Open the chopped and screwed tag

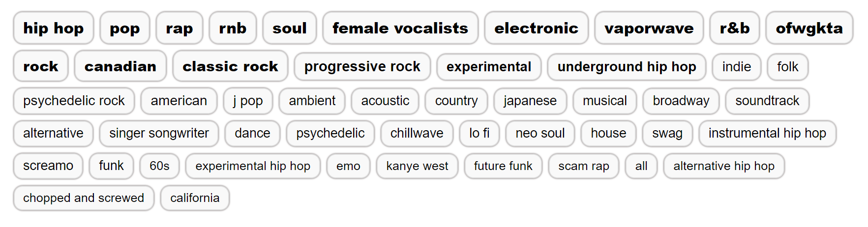click(84, 198)
